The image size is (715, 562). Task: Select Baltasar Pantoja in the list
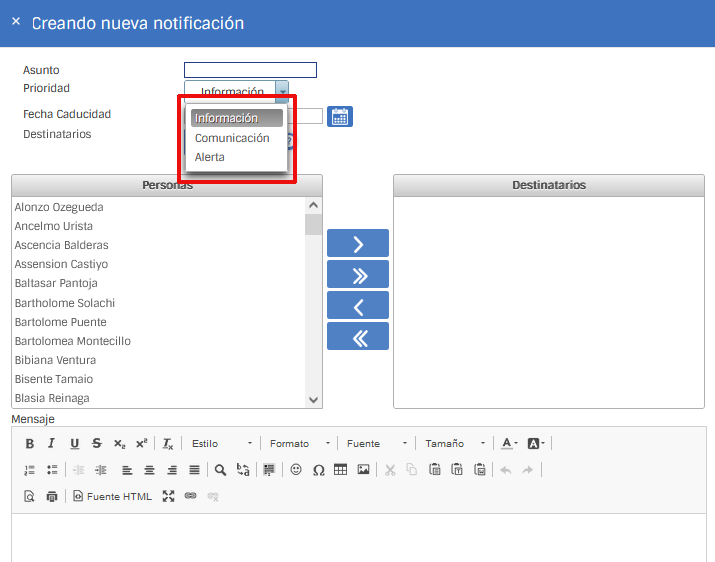pos(159,283)
